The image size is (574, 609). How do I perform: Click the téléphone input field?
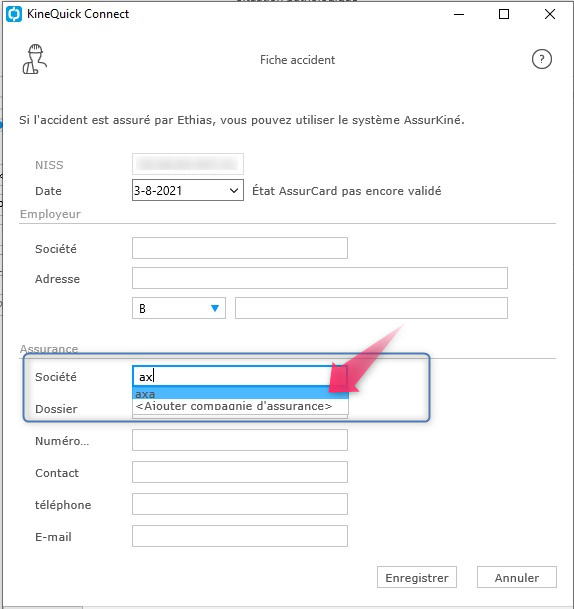(240, 504)
